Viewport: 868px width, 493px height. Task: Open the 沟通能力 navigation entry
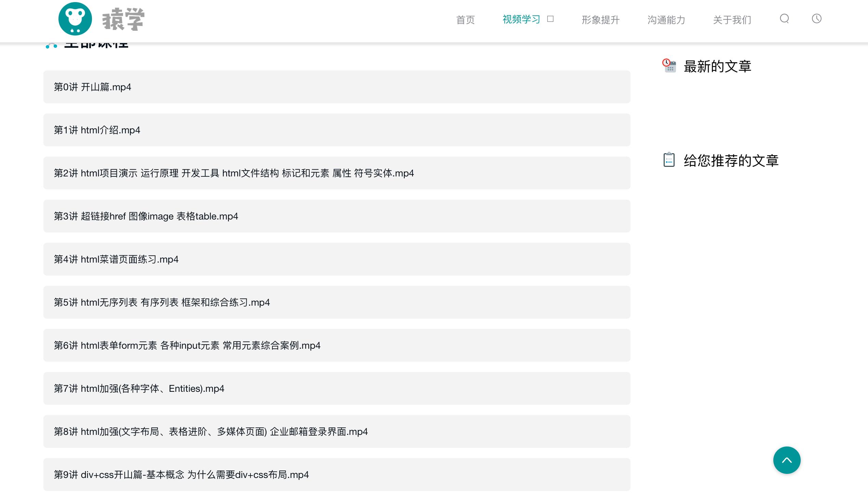pyautogui.click(x=666, y=20)
